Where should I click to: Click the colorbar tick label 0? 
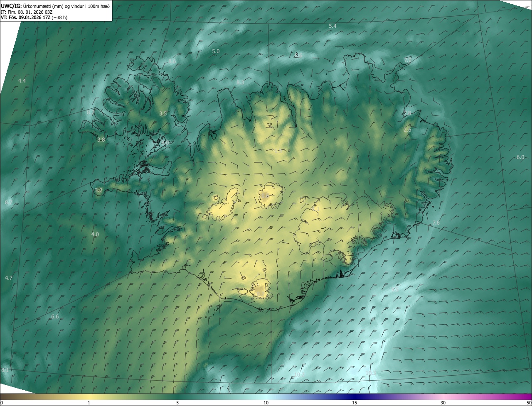[x=2, y=403]
